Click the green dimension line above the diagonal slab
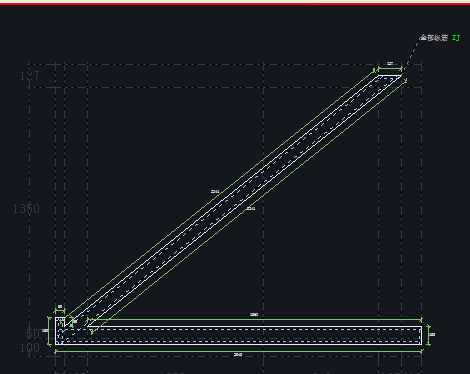The width and height of the screenshot is (470, 374). pos(220,193)
